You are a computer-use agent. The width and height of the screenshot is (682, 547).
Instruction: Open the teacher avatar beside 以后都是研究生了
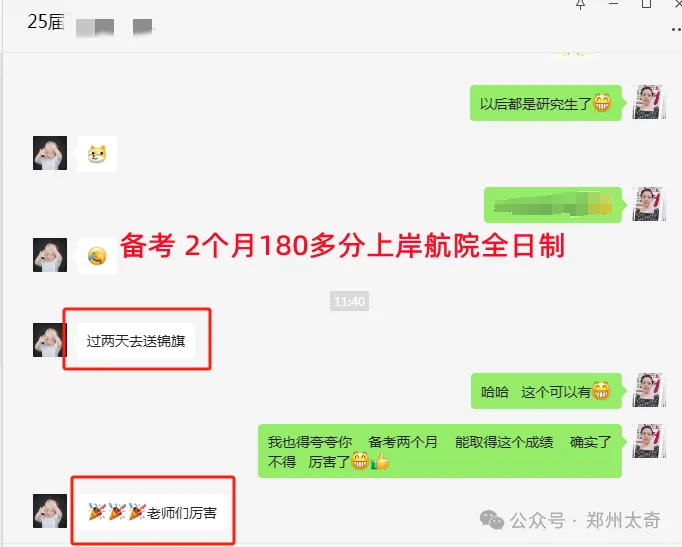(649, 102)
